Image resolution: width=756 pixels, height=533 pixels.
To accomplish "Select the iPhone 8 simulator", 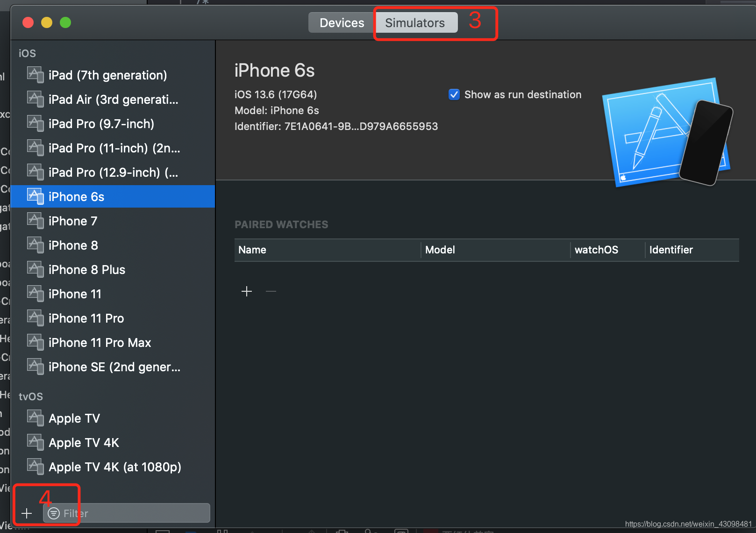I will point(113,245).
